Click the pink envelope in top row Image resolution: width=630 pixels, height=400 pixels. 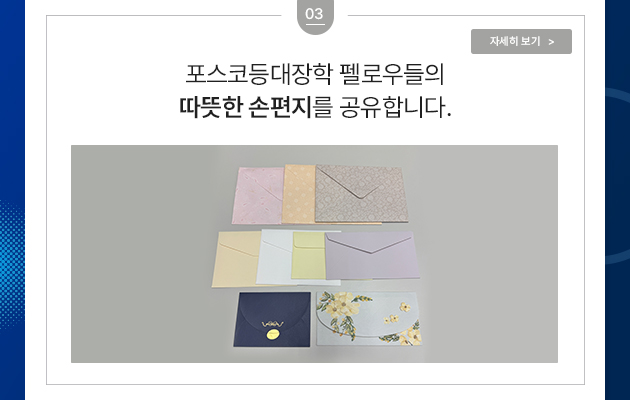[x=257, y=196]
